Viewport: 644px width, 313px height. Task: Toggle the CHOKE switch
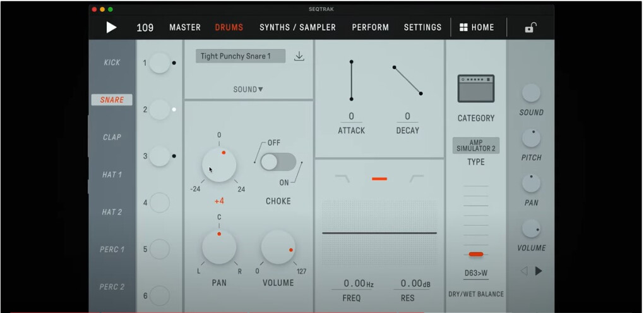(278, 162)
